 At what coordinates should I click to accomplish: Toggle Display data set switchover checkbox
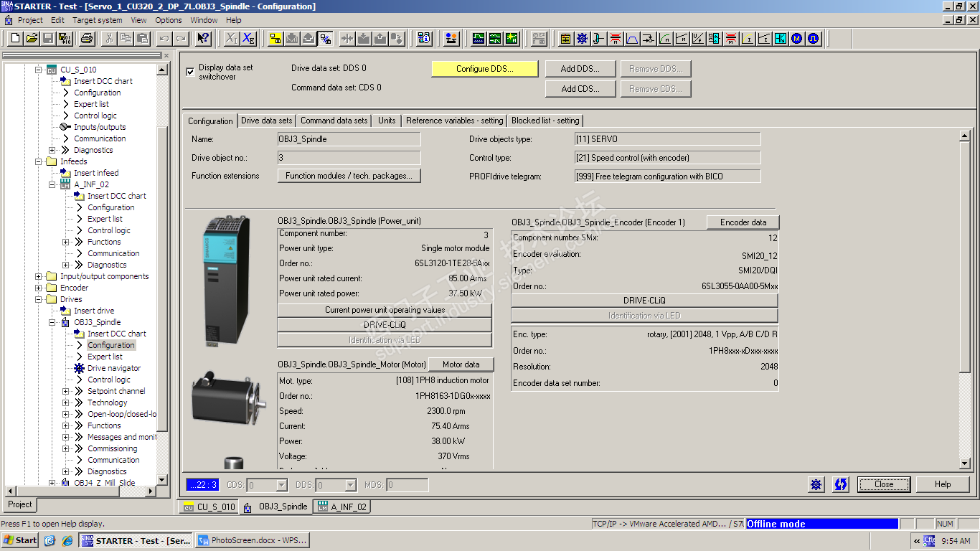(x=190, y=72)
